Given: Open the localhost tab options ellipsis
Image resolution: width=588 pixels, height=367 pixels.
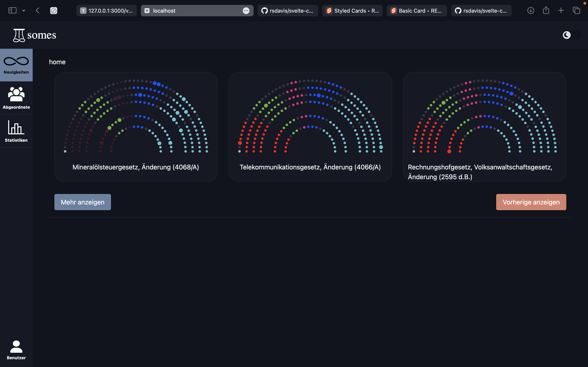Looking at the screenshot, I should tap(246, 11).
